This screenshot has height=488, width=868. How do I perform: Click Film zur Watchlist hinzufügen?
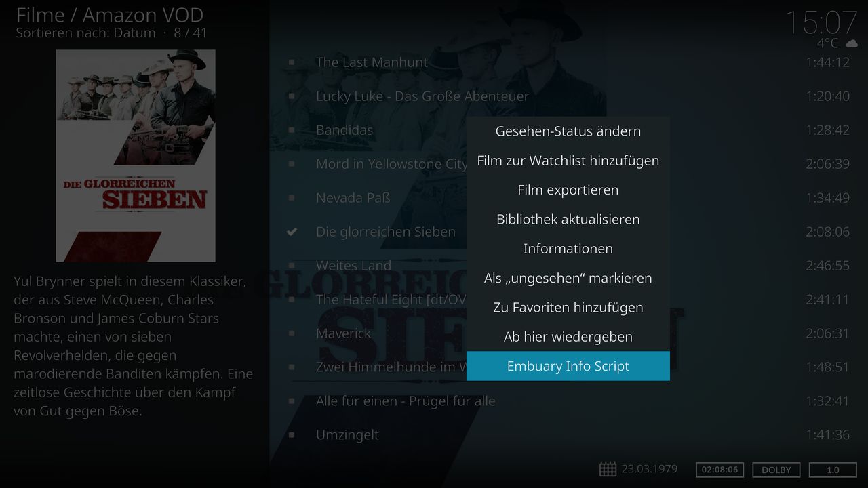coord(568,161)
